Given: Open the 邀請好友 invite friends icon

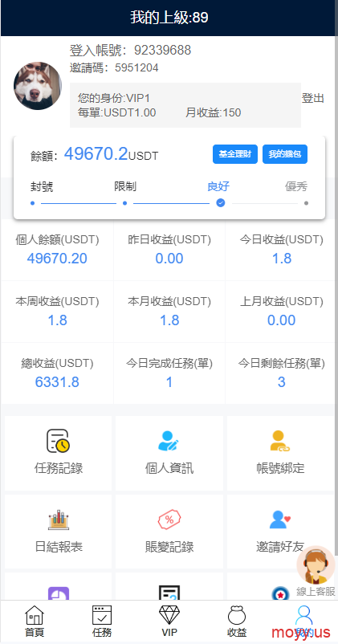Looking at the screenshot, I should coord(280,520).
